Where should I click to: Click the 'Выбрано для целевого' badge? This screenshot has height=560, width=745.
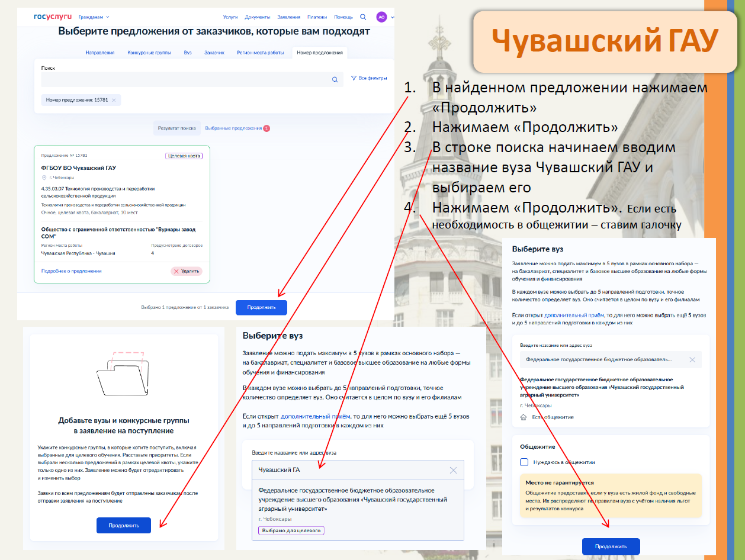point(291,530)
